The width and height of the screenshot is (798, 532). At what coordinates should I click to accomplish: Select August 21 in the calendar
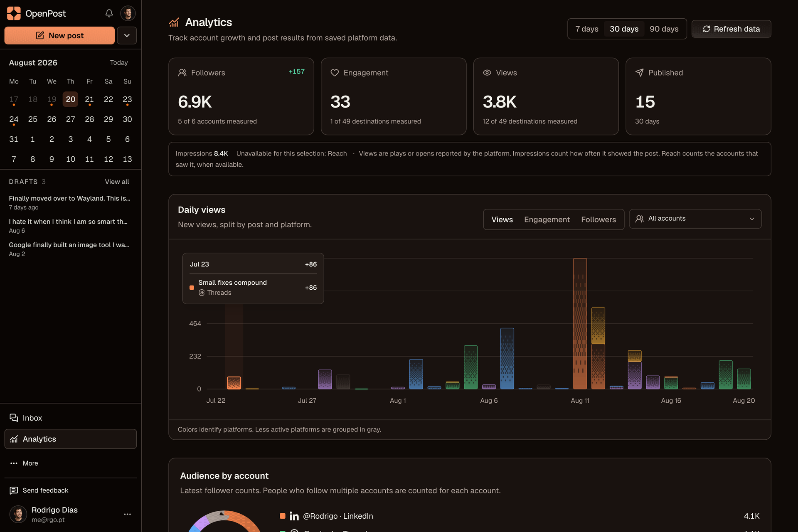(x=89, y=99)
